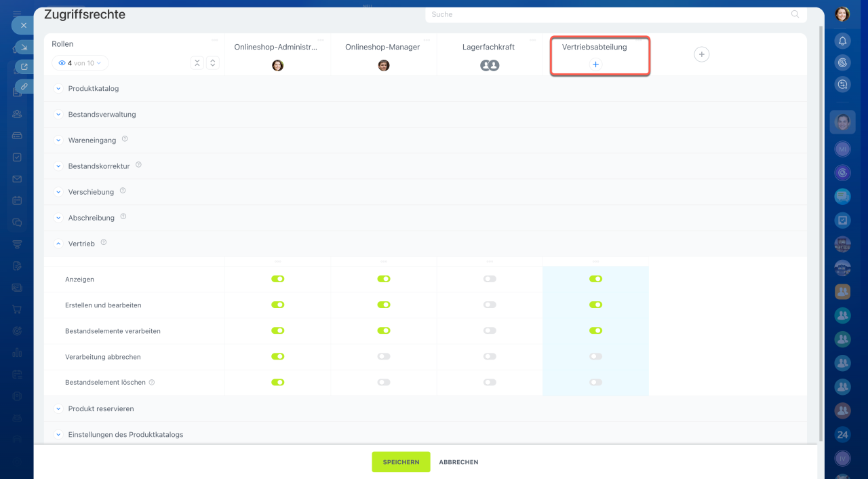868x479 pixels.
Task: Click the Speichern button
Action: (x=401, y=462)
